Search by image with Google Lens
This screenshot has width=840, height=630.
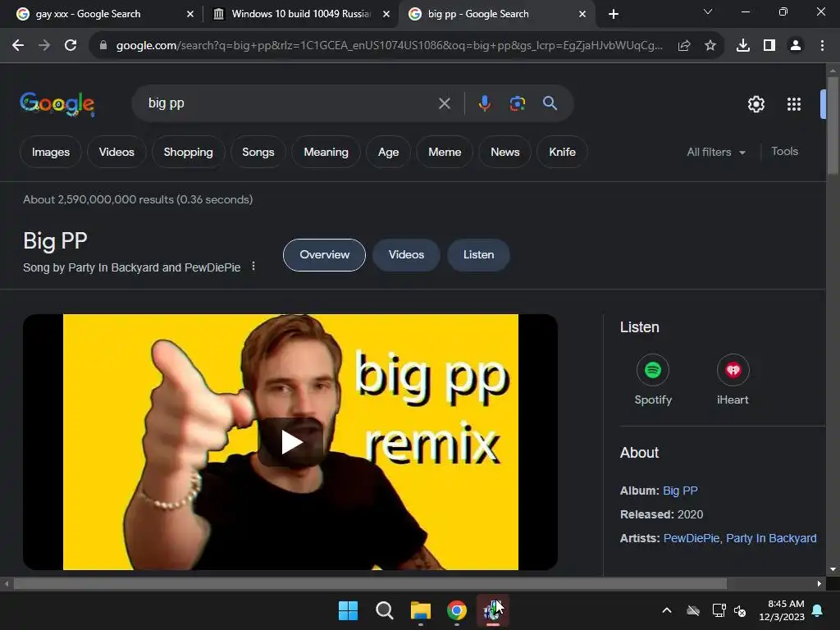(x=517, y=103)
